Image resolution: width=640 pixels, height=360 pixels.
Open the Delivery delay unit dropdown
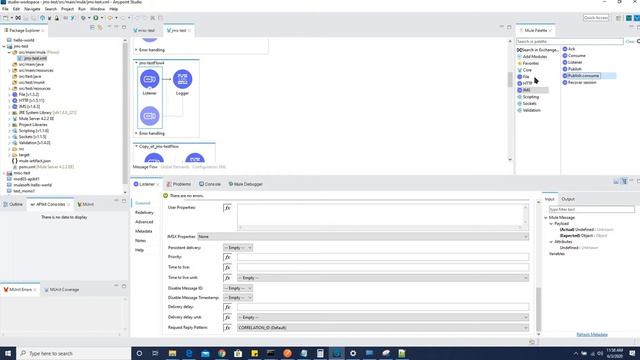point(383,318)
